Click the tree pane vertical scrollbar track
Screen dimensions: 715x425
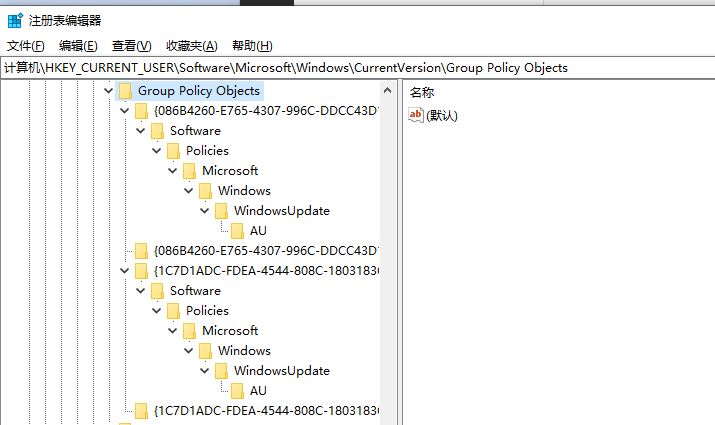point(388,262)
